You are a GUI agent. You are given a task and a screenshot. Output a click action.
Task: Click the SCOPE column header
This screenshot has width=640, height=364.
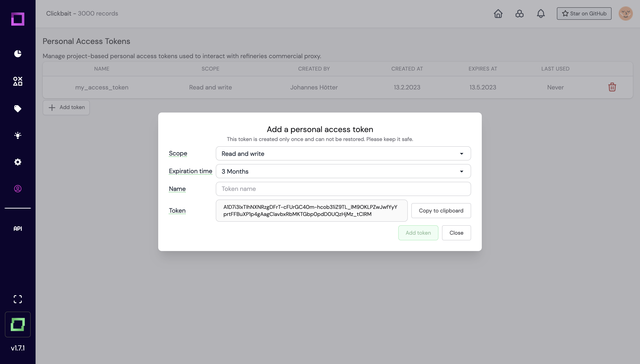[210, 69]
